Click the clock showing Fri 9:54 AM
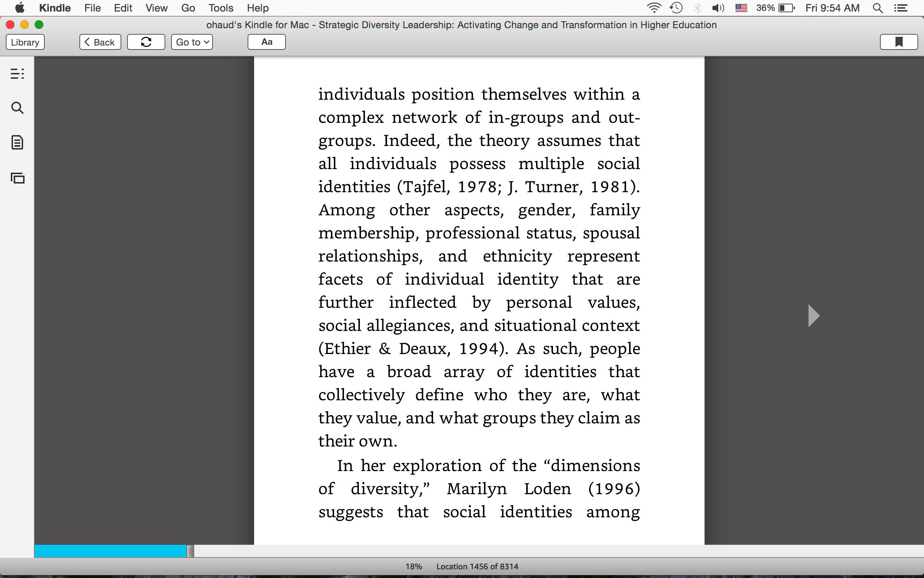This screenshot has width=924, height=578. tap(832, 8)
